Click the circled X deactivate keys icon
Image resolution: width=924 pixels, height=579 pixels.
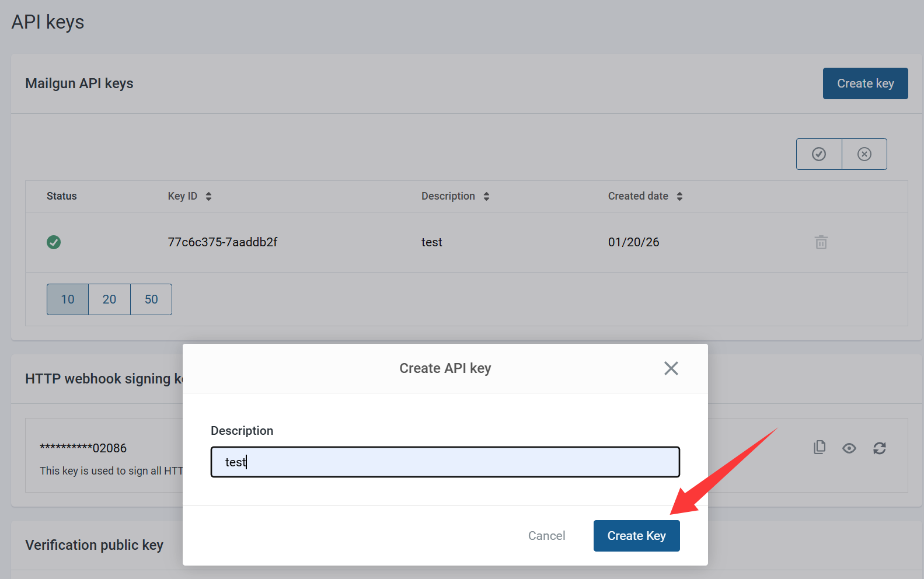[x=864, y=154]
